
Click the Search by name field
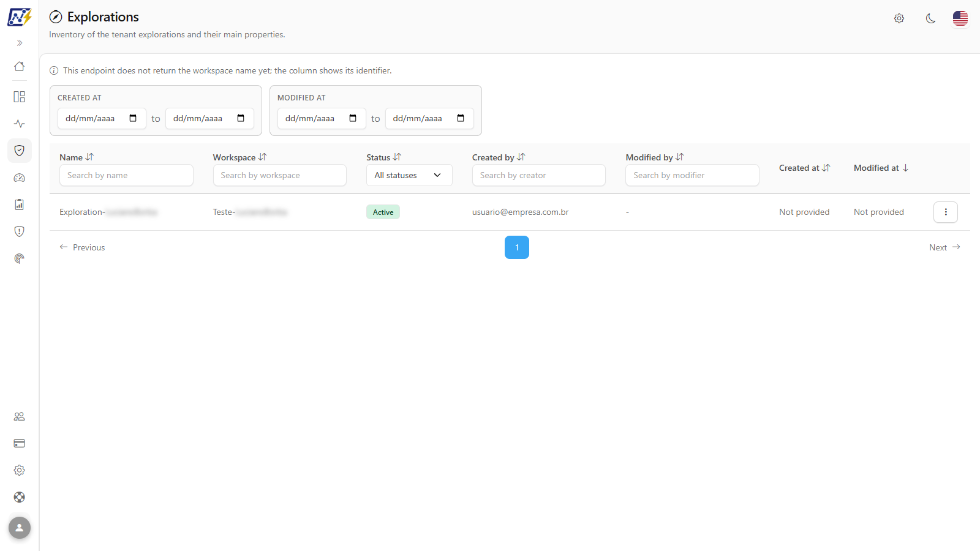pos(126,175)
